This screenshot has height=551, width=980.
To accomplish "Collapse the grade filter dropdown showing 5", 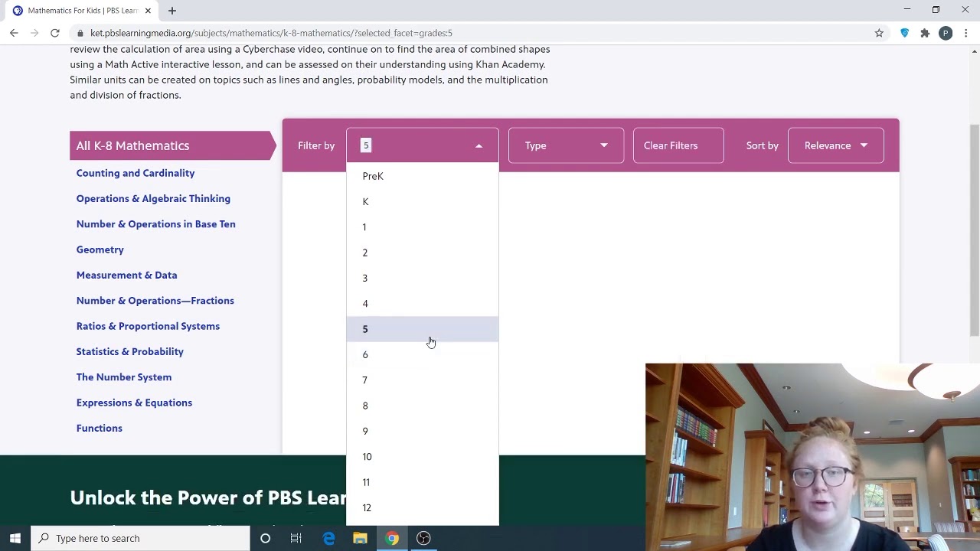I will click(x=422, y=145).
